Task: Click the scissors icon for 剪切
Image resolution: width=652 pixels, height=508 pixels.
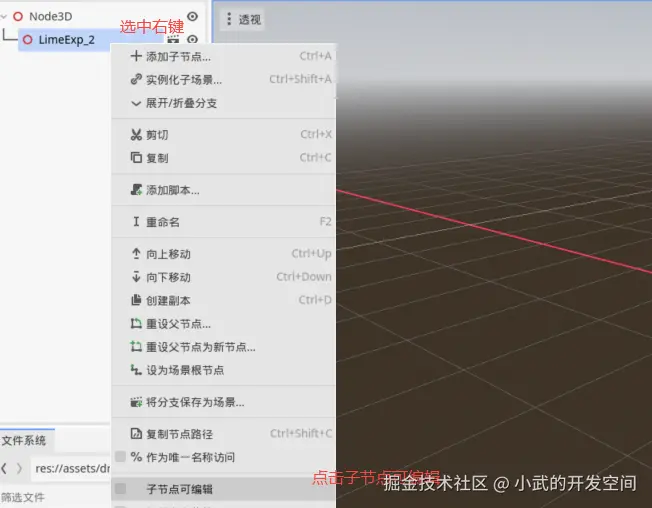Action: pos(136,135)
